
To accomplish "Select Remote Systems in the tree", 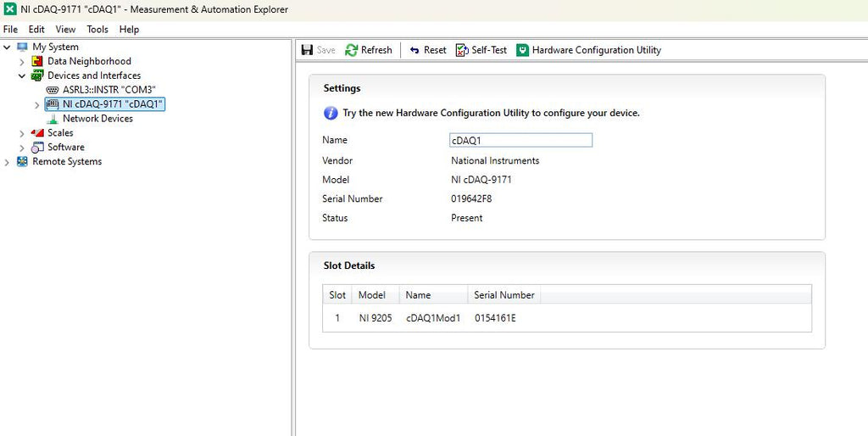I will coord(67,162).
